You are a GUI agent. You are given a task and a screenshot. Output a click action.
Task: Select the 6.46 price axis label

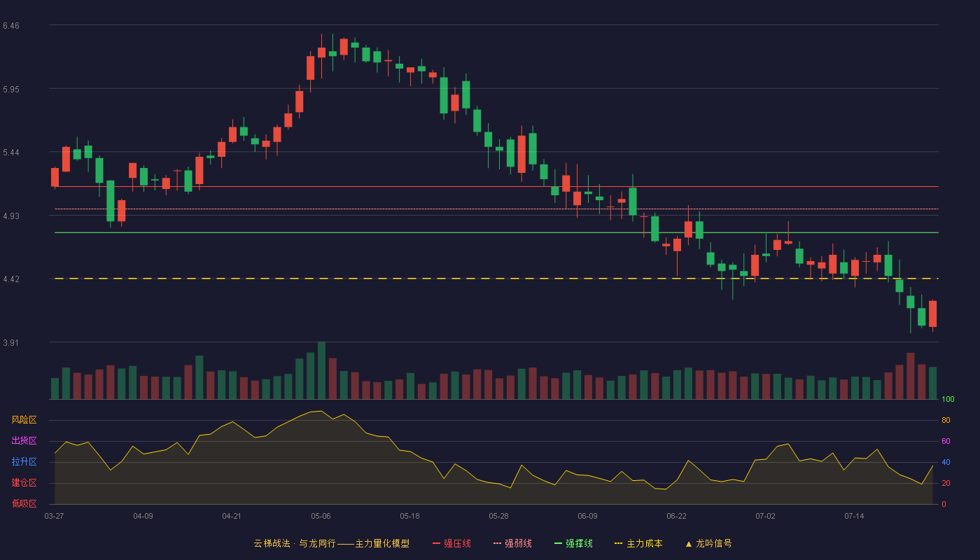[11, 26]
